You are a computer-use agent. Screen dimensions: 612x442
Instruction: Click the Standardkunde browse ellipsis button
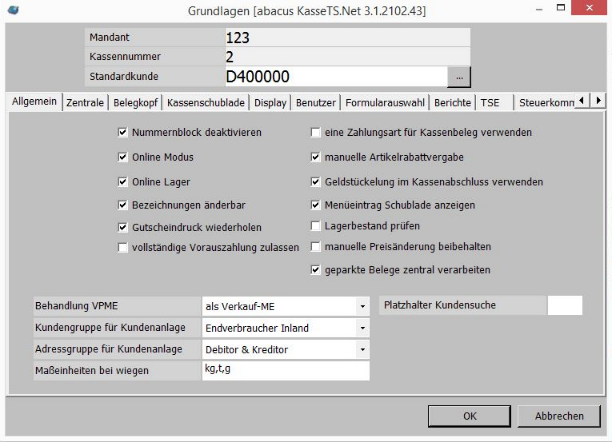458,76
